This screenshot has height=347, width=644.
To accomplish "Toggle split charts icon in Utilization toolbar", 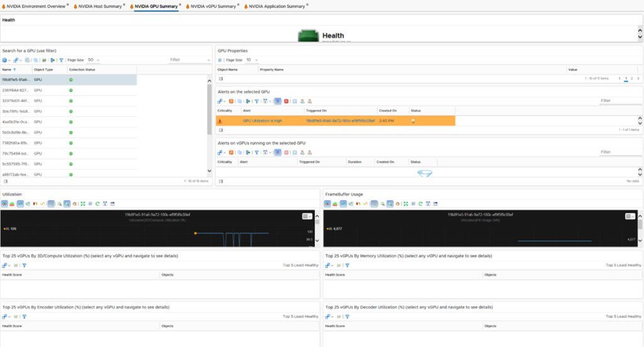I will pyautogui.click(x=4, y=204).
